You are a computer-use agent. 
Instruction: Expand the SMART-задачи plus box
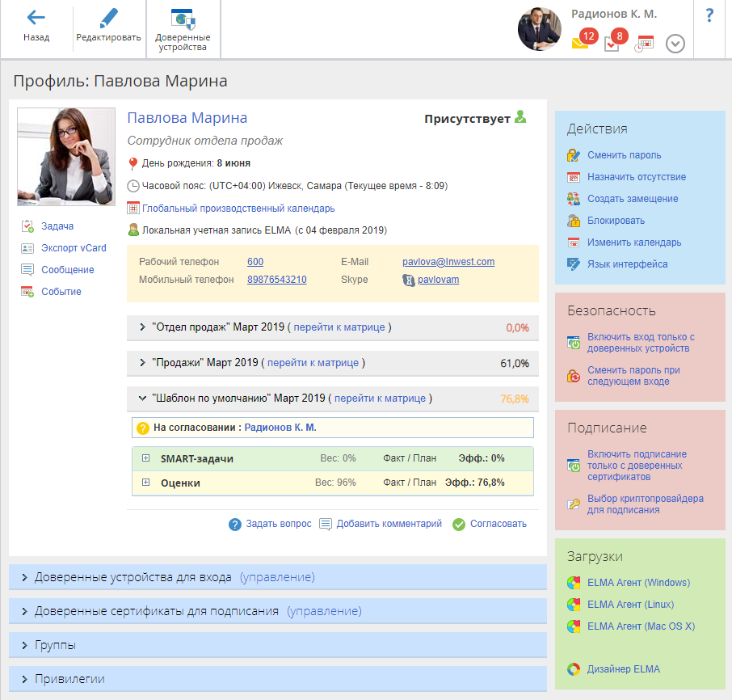[146, 458]
